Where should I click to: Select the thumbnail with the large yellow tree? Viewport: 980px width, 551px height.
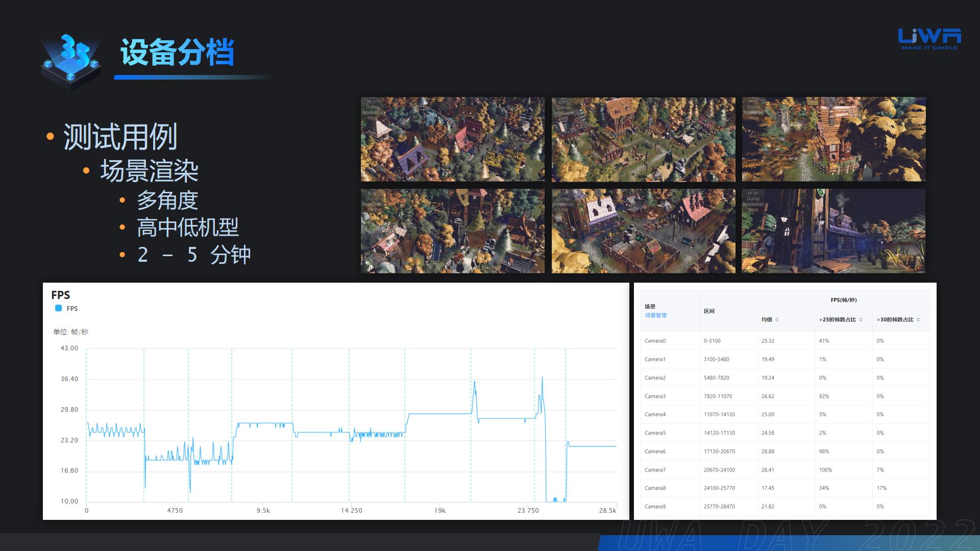(834, 139)
